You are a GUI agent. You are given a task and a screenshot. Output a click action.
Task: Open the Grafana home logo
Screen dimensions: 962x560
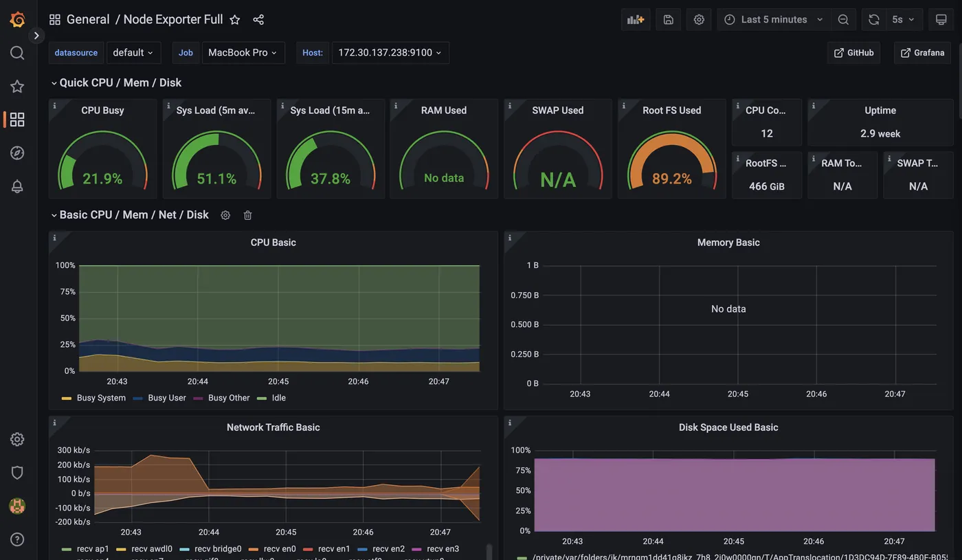[17, 19]
